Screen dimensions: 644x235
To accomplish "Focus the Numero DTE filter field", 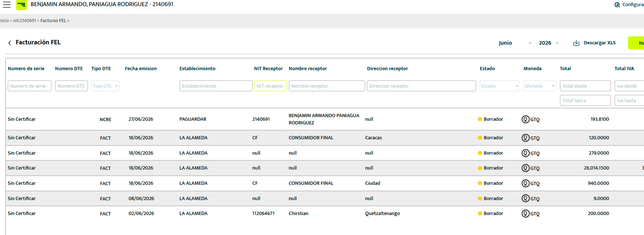I will coord(71,86).
